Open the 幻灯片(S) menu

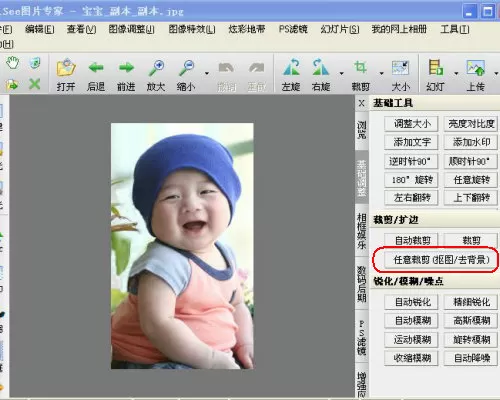(340, 30)
